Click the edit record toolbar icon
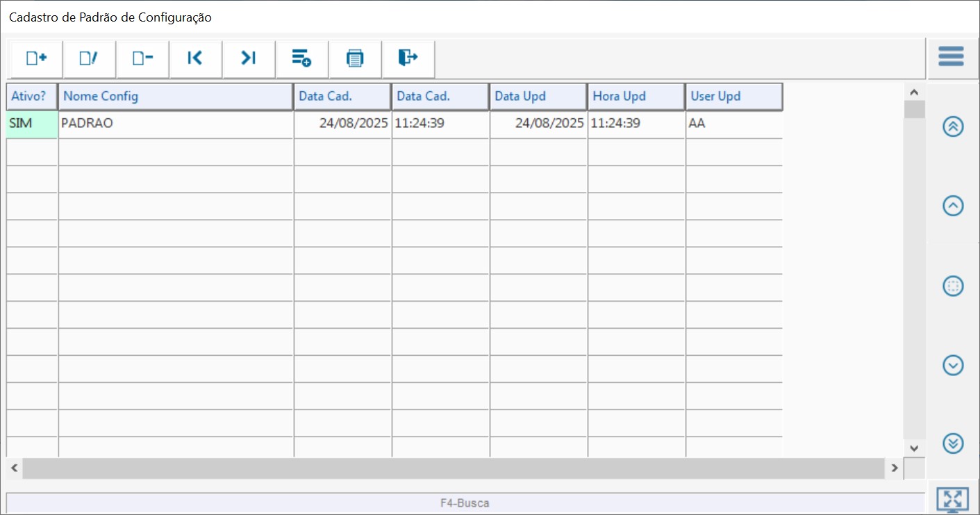 pos(89,58)
